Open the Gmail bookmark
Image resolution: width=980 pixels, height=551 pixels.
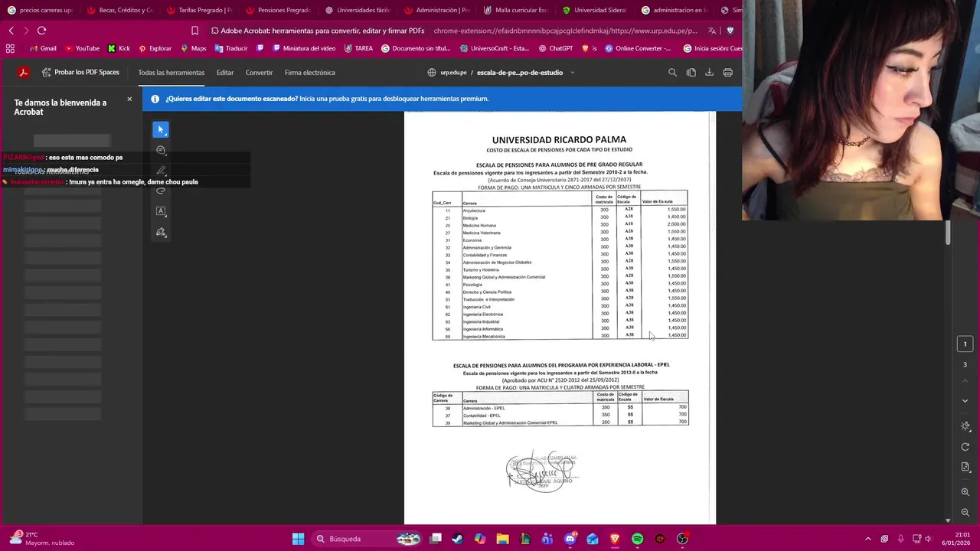tap(42, 48)
